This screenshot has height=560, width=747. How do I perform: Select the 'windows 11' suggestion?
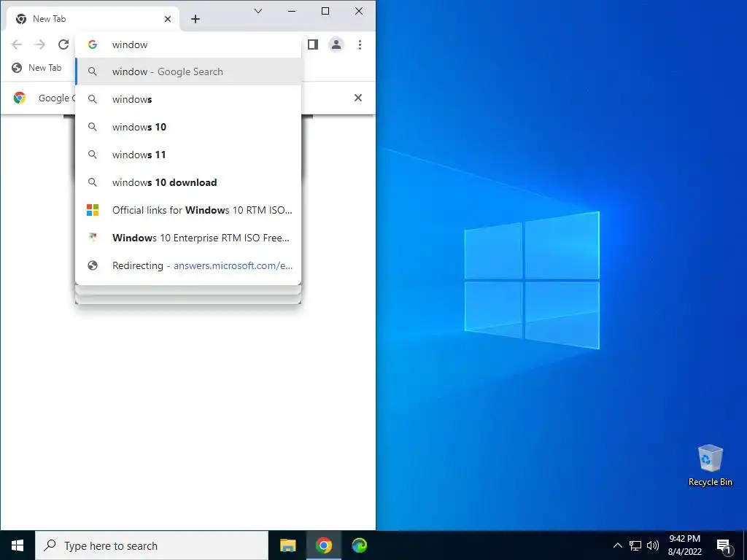pyautogui.click(x=188, y=155)
